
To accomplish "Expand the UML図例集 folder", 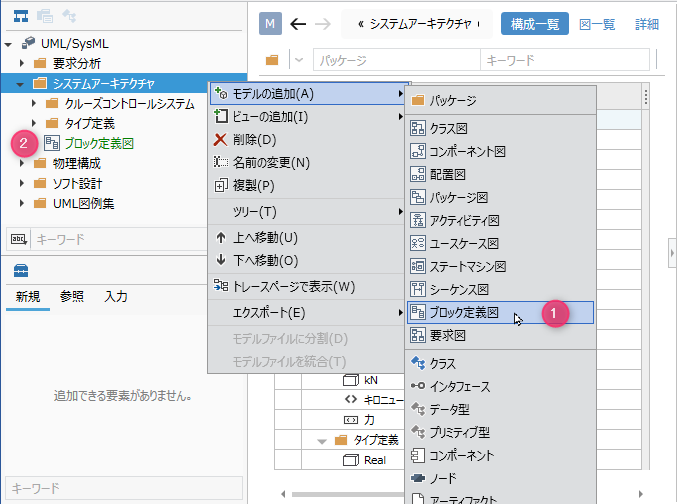I will tap(22, 203).
